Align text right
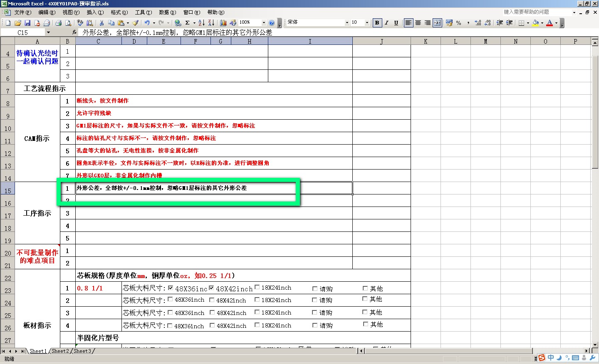The width and height of the screenshot is (599, 364). pos(428,23)
